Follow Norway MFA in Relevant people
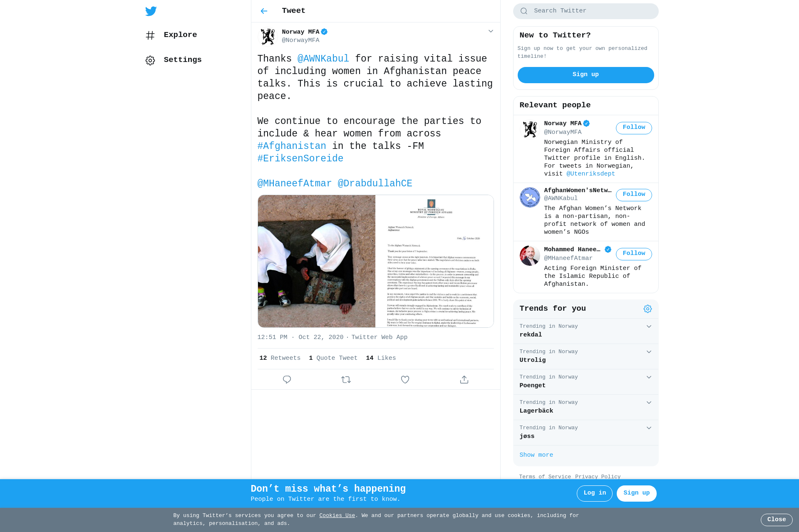This screenshot has height=532, width=799. [634, 128]
